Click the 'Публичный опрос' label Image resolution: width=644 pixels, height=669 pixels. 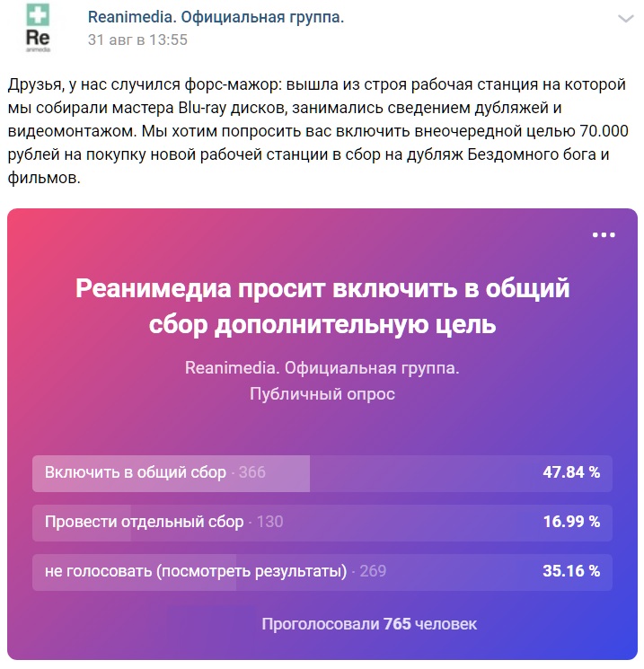click(322, 394)
